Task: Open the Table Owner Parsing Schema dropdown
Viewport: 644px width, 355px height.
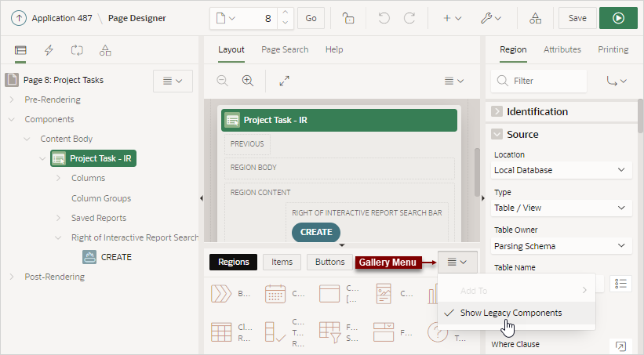Action: 561,246
